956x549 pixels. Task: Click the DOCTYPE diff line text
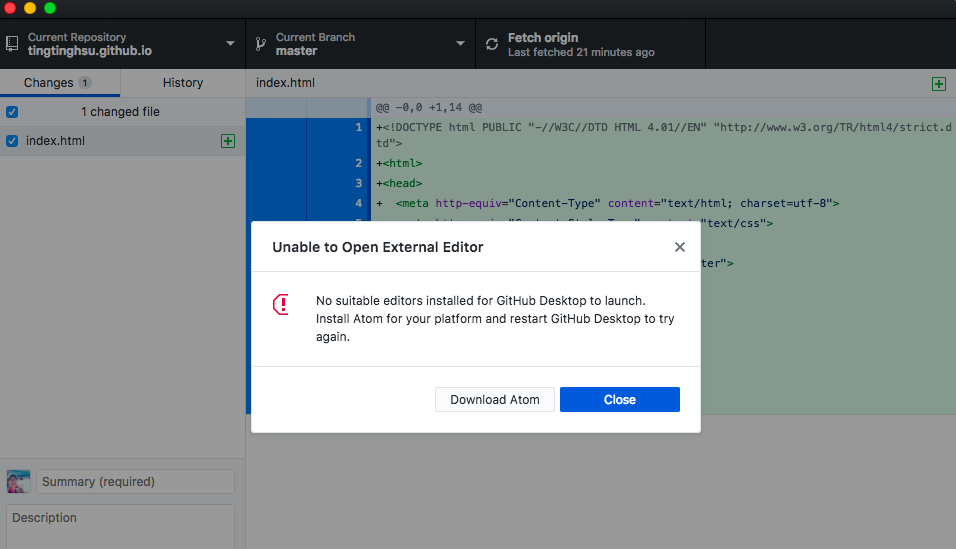663,135
